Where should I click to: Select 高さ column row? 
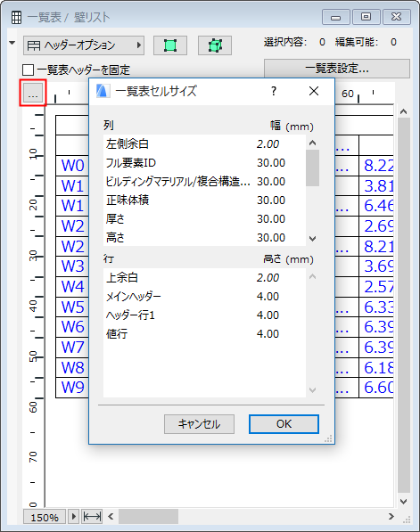point(204,237)
